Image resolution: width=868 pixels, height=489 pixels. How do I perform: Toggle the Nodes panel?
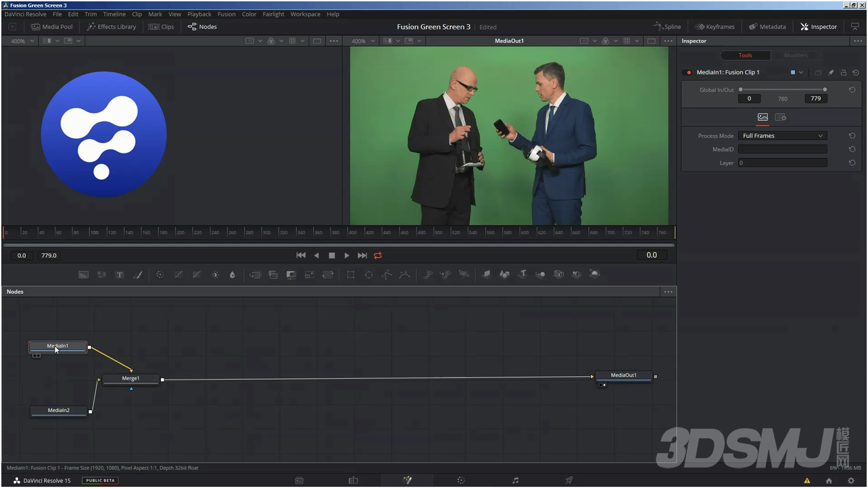(x=202, y=27)
